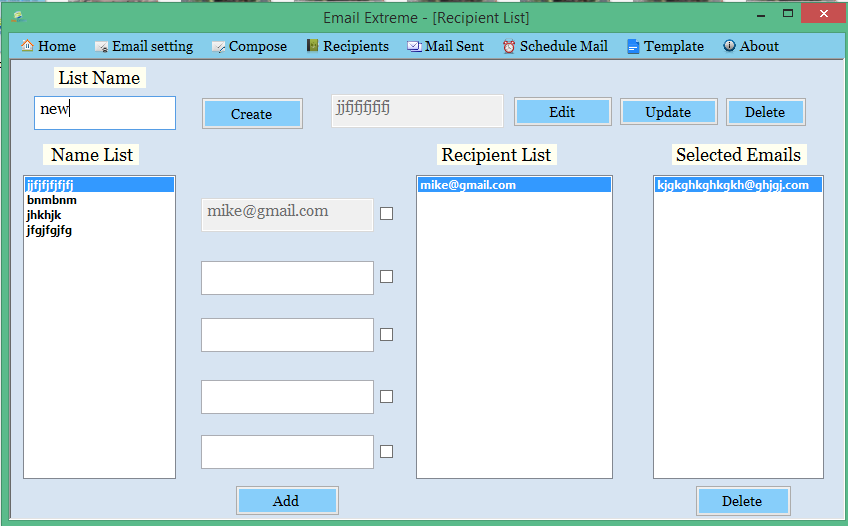
Task: Click the top Delete list button
Action: [765, 112]
